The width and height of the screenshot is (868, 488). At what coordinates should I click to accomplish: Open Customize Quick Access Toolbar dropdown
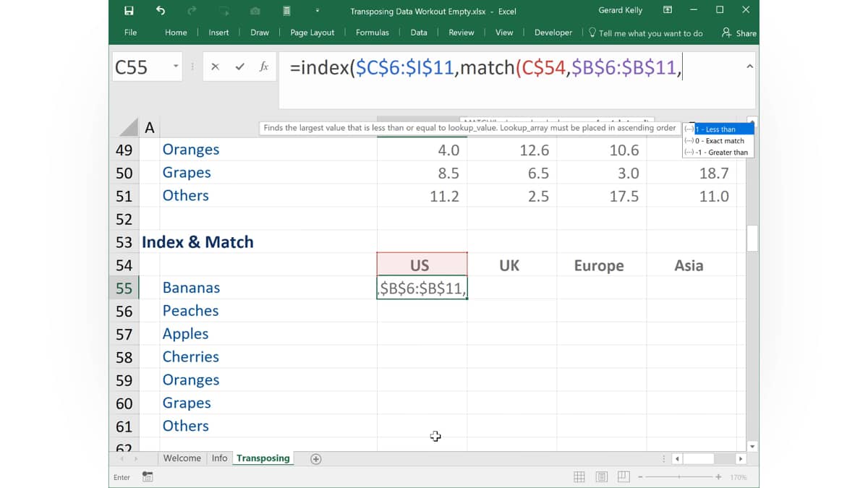pos(317,11)
